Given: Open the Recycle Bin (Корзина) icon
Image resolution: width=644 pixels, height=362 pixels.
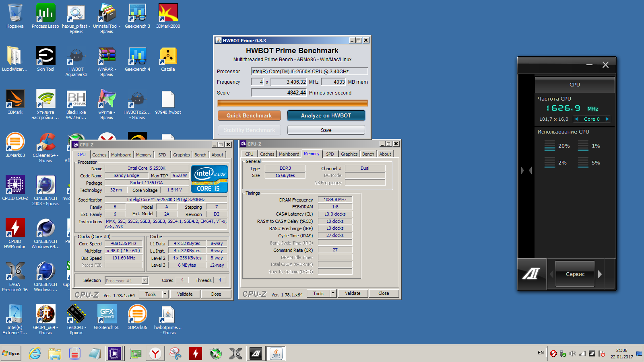Looking at the screenshot, I should tap(15, 16).
